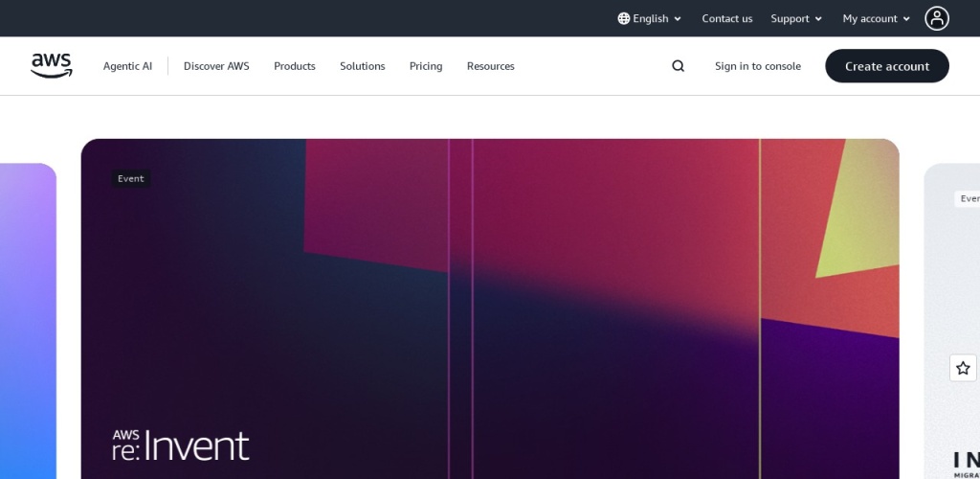Viewport: 980px width, 479px height.
Task: Open the Pricing menu
Action: coord(426,66)
